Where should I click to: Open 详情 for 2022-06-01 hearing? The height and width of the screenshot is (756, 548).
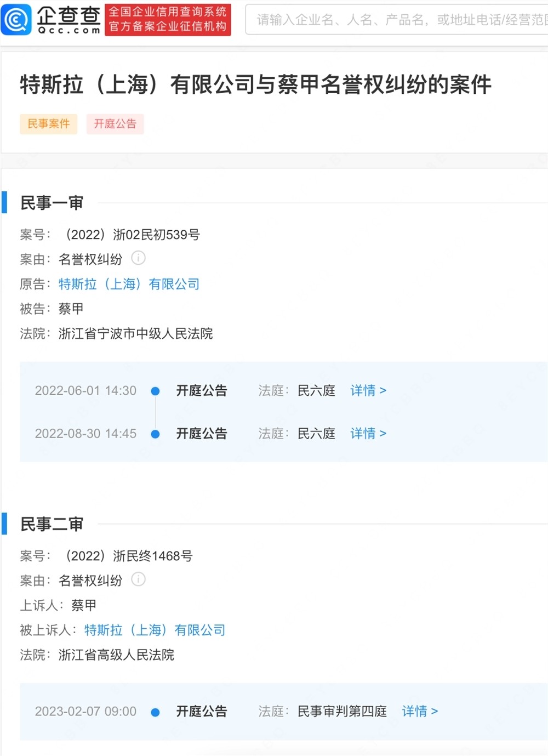[368, 391]
